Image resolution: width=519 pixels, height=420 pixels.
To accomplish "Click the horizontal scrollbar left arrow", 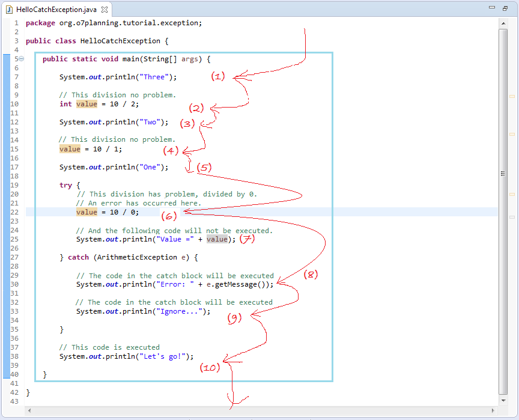I will pos(29,411).
